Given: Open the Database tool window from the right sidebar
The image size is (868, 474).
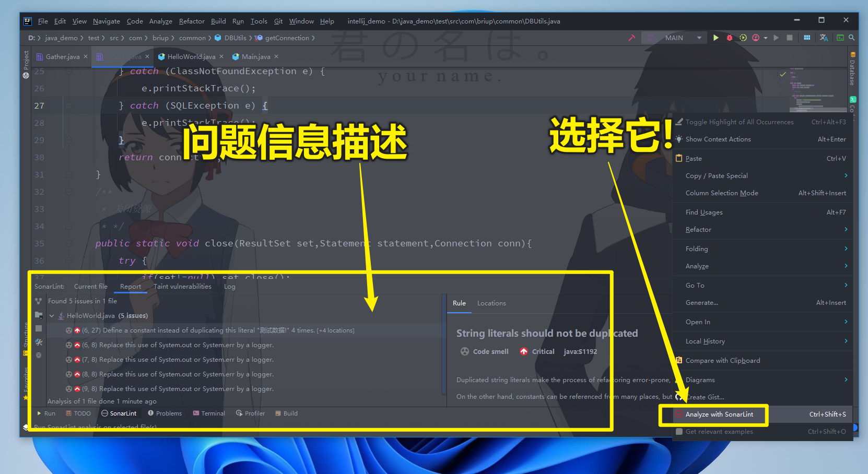Looking at the screenshot, I should (852, 69).
